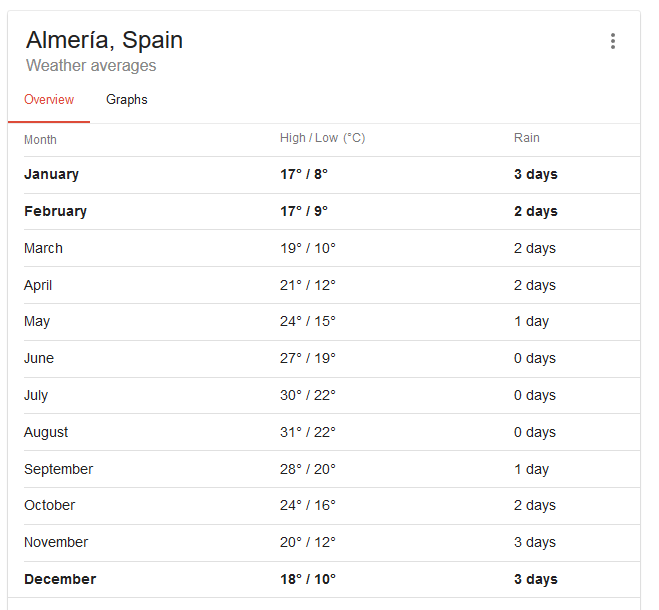Select the February row
The height and width of the screenshot is (610, 659).
point(332,211)
